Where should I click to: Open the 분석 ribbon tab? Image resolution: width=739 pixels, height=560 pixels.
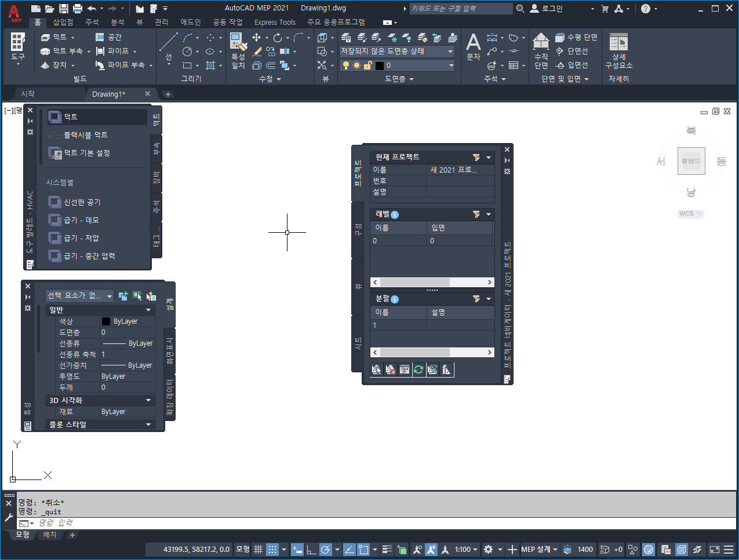point(118,22)
